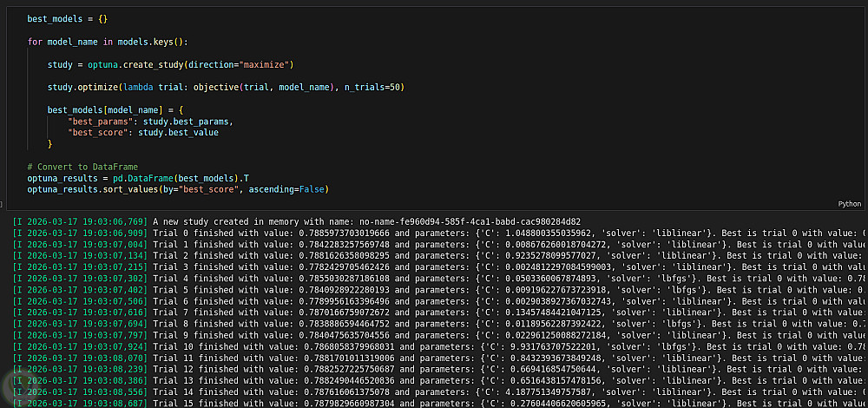Click the Python language label of the cell
868x408 pixels.
pyautogui.click(x=849, y=204)
